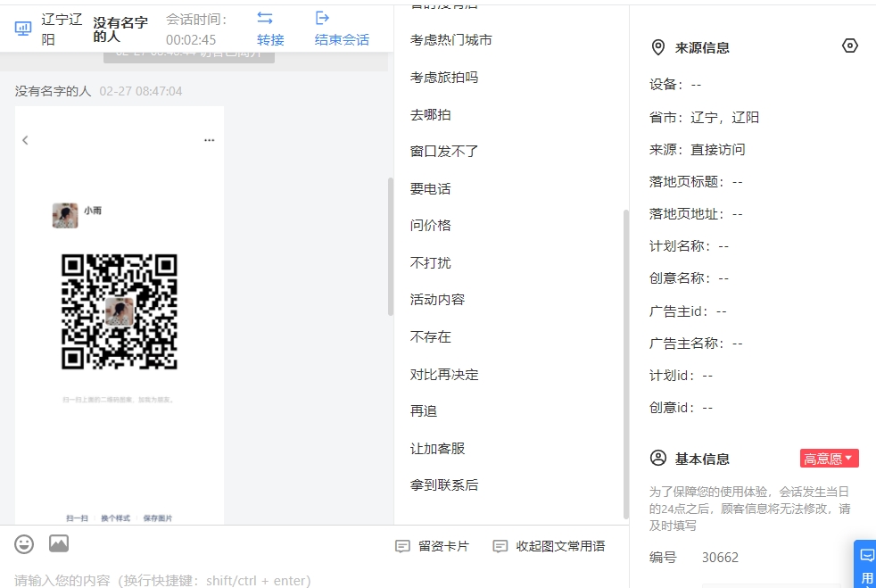876x588 pixels.
Task: Click the 来源 value 直接访问
Action: [x=718, y=149]
